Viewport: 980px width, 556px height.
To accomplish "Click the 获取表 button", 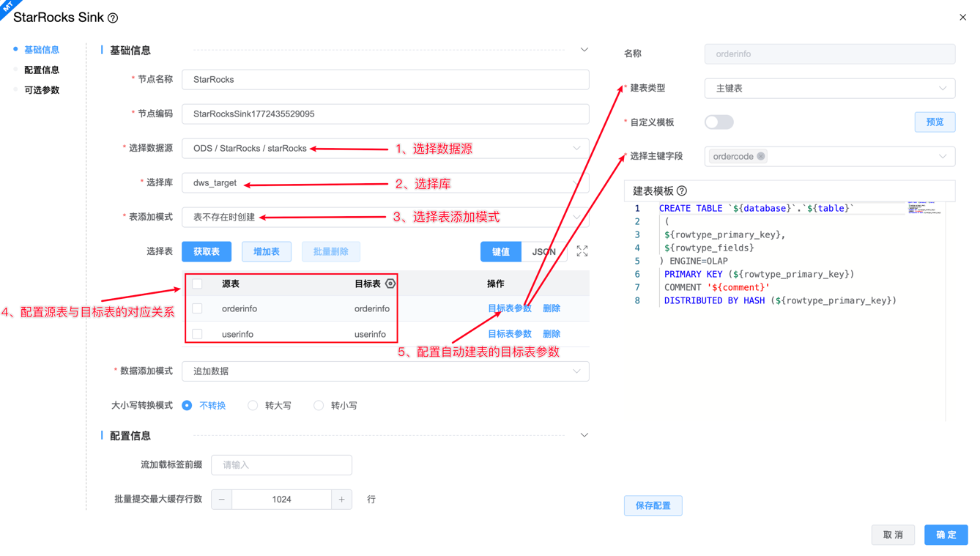I will point(207,252).
